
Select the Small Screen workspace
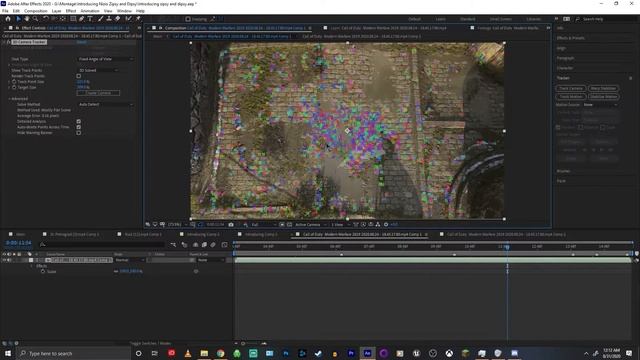click(x=501, y=19)
